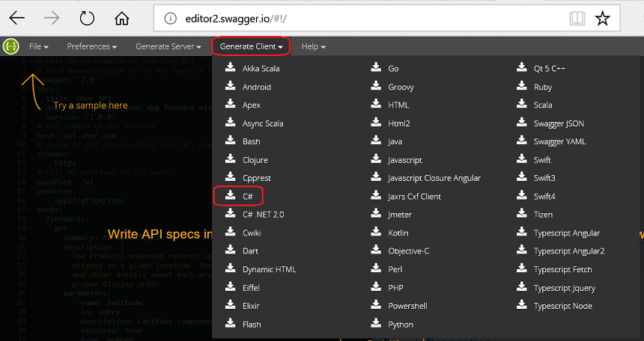Screen dimensions: 644x341
Task: Generate Typescript Node client
Action: click(562, 306)
